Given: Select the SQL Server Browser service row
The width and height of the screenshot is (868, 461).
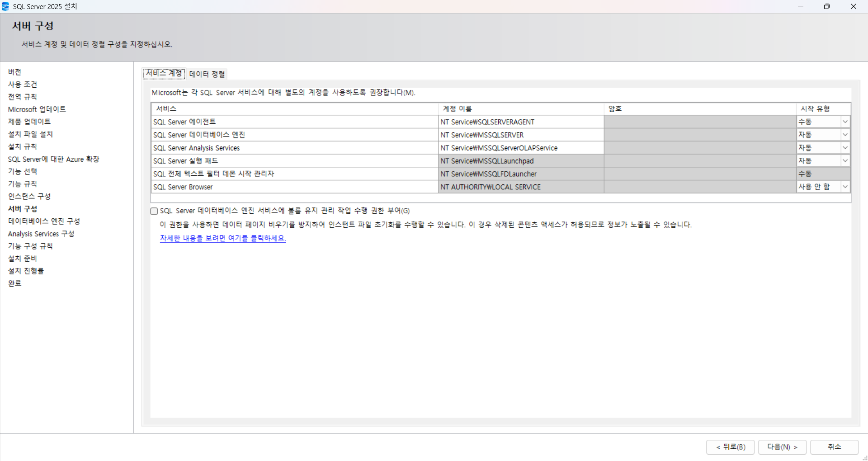Looking at the screenshot, I should pos(294,187).
